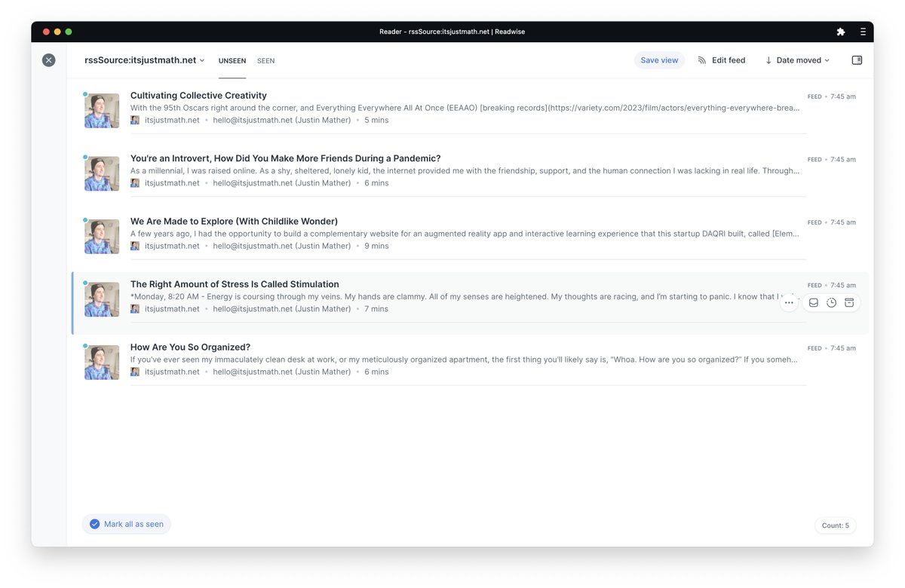905x588 pixels.
Task: Click favicon in Cultivating Collective Creativity row
Action: [x=135, y=120]
